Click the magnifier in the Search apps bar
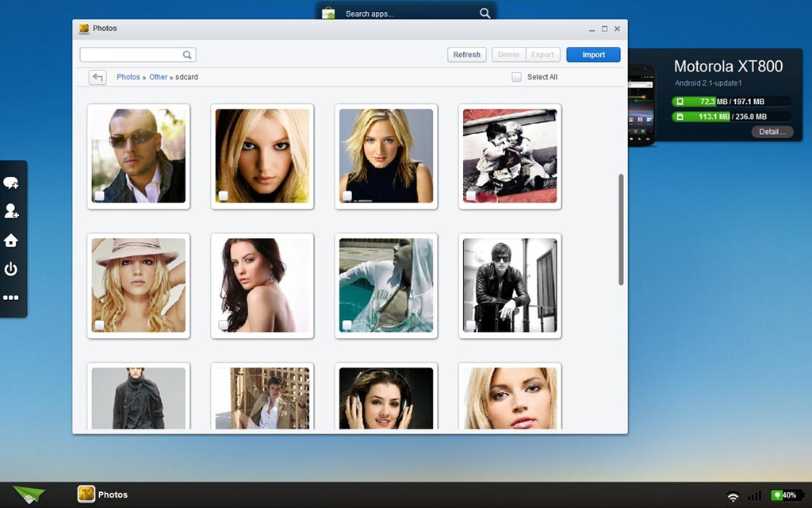 (485, 13)
